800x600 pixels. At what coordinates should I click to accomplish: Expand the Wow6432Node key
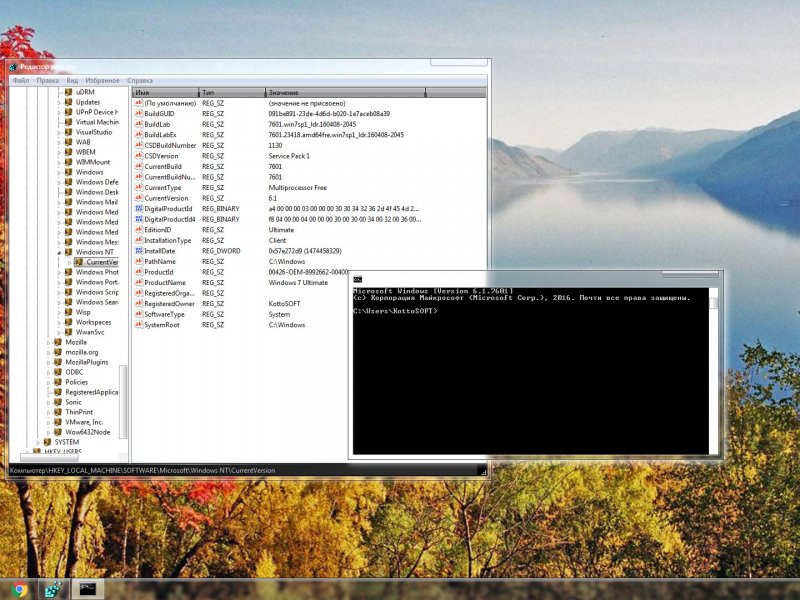[x=49, y=432]
